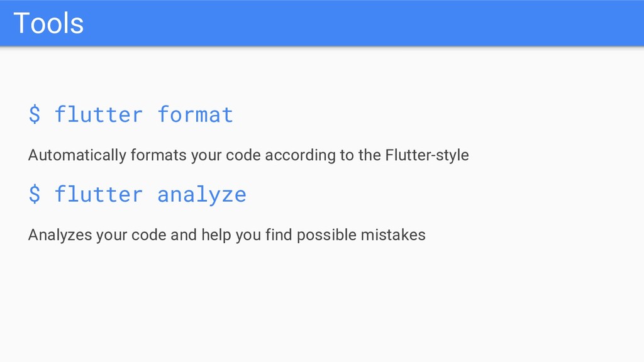Image resolution: width=644 pixels, height=362 pixels.
Task: Click the blue header bar beside Tools
Action: click(362, 23)
